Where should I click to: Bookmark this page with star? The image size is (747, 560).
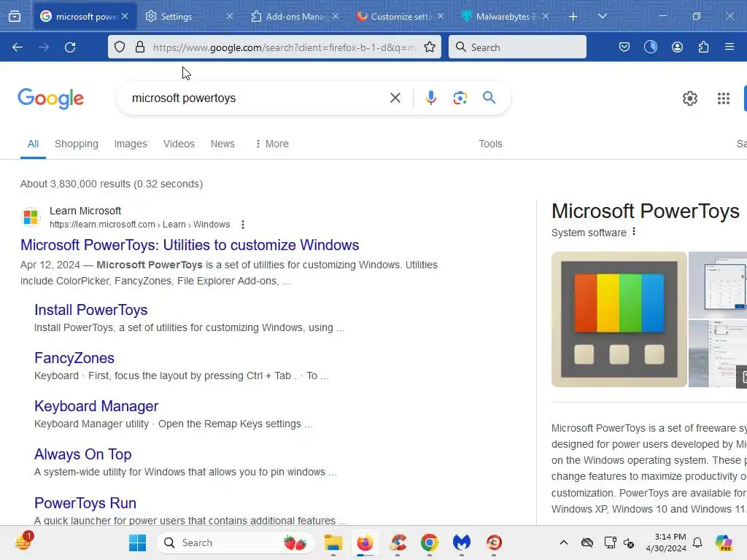point(430,47)
